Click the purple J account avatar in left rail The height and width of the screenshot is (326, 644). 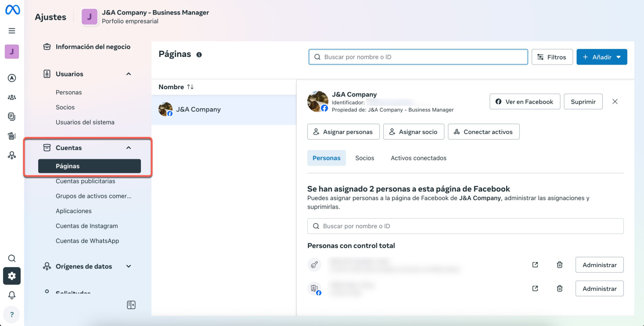coord(12,51)
